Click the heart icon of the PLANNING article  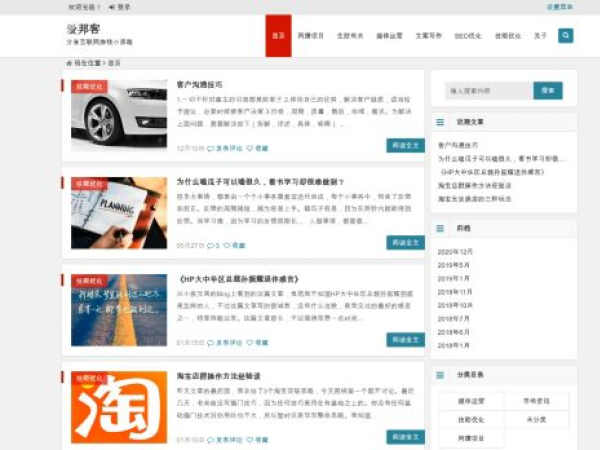pos(227,245)
